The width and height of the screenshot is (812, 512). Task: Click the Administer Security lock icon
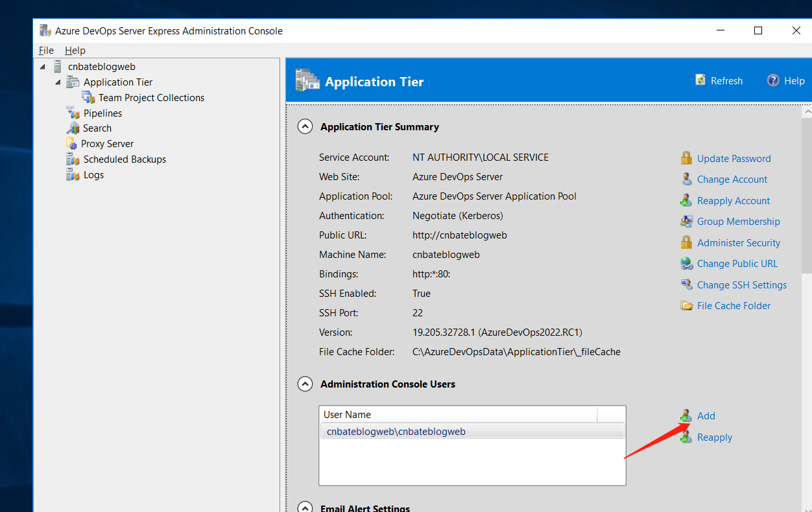pyautogui.click(x=686, y=242)
